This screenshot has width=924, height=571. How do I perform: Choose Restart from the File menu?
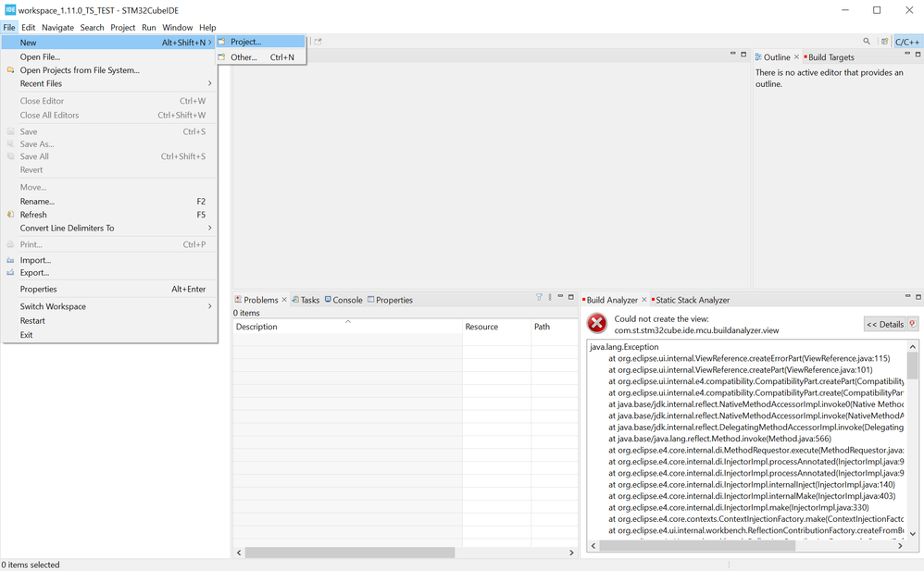tap(109, 320)
